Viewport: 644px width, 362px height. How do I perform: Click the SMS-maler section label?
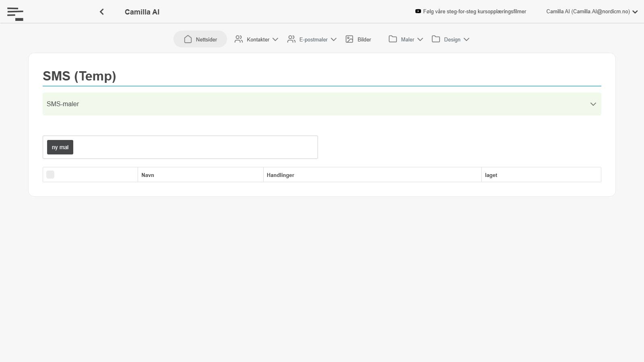point(63,104)
